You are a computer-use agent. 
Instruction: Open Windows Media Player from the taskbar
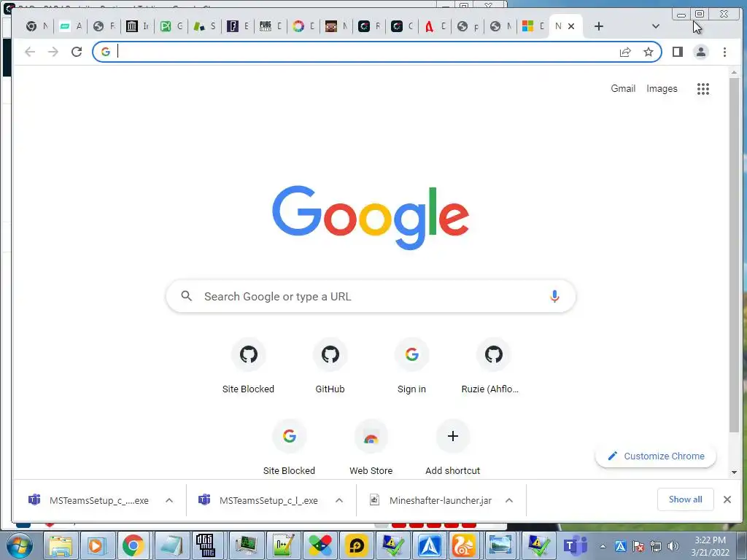pyautogui.click(x=97, y=545)
